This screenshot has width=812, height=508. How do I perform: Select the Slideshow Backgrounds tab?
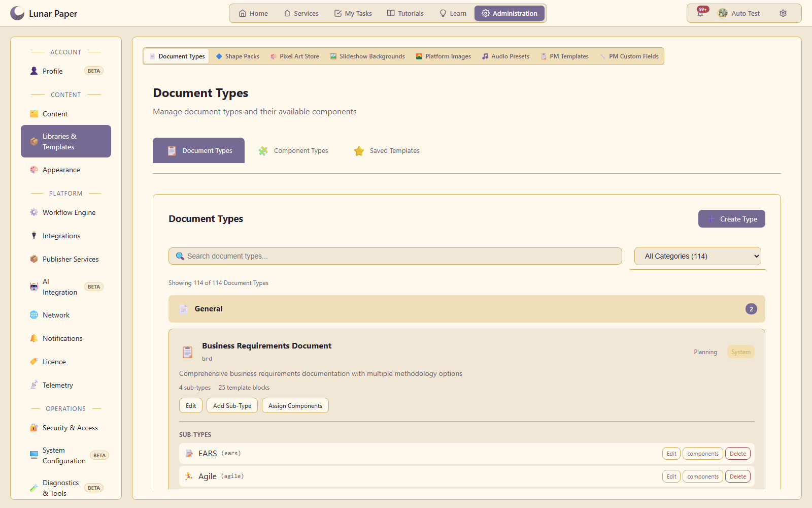[367, 56]
